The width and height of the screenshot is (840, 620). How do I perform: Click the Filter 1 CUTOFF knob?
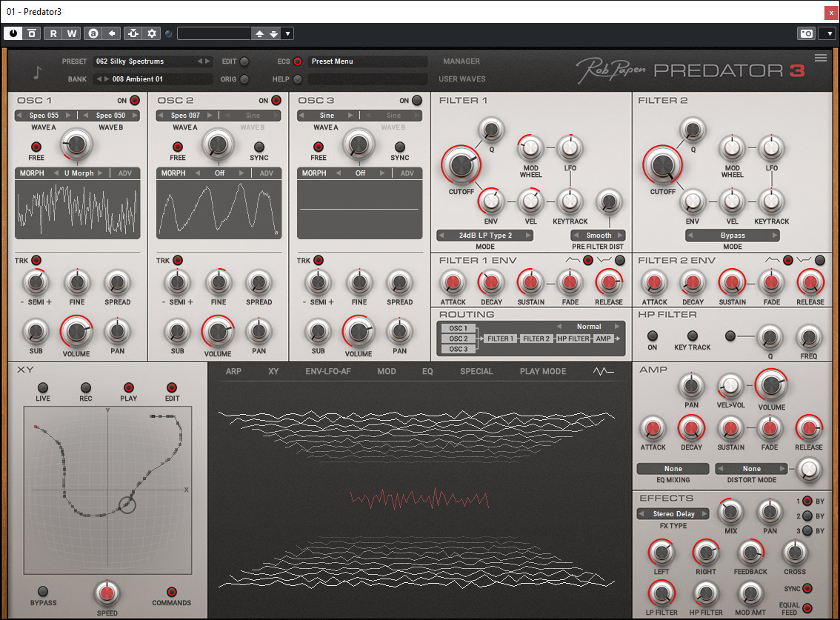(461, 165)
